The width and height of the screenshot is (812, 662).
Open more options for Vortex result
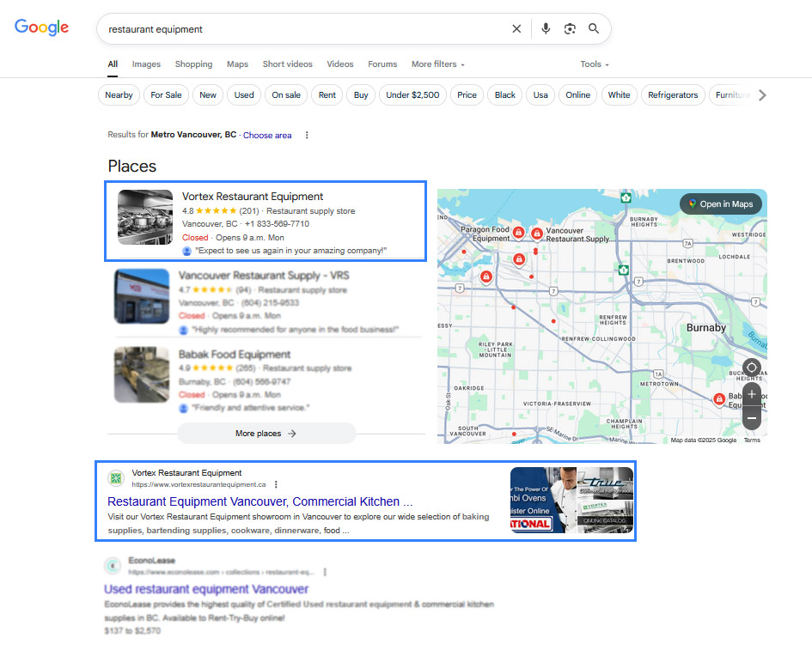coord(276,484)
